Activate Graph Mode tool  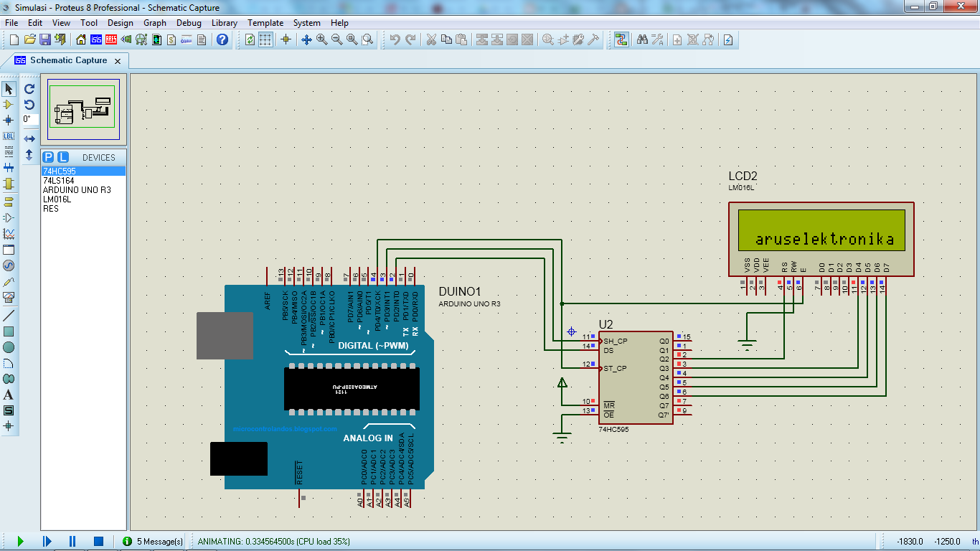pos(9,234)
